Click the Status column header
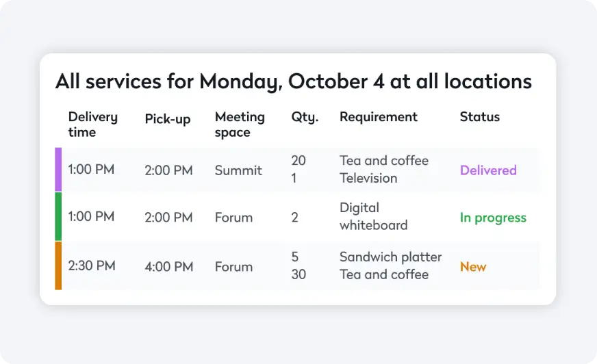Screen dimensions: 597x364 click(479, 117)
